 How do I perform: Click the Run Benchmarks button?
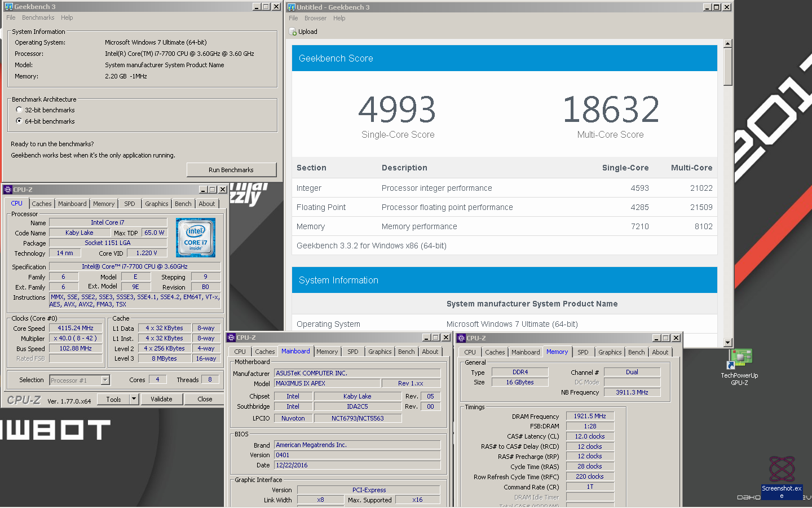[231, 170]
